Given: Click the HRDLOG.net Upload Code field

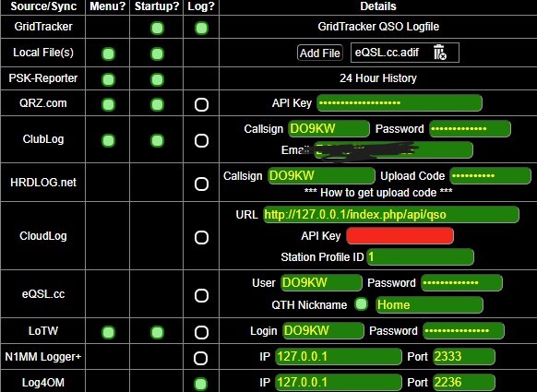Looking at the screenshot, I should click(x=490, y=176).
